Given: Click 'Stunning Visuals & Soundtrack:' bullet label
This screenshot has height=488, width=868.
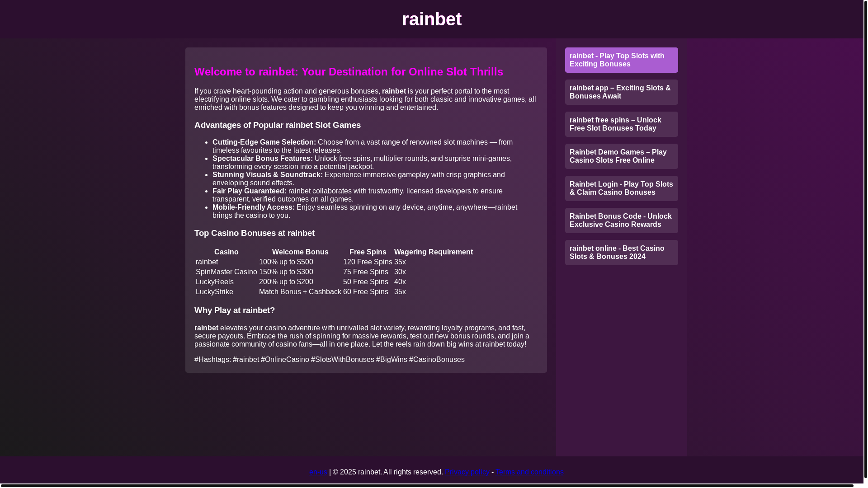Looking at the screenshot, I should [x=268, y=175].
